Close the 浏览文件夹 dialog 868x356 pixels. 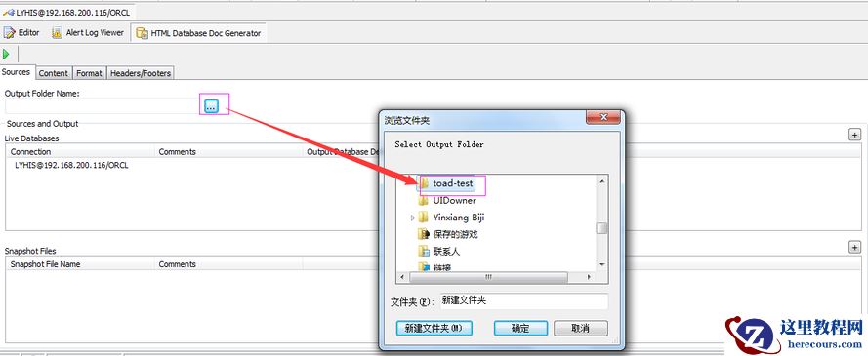pyautogui.click(x=602, y=117)
